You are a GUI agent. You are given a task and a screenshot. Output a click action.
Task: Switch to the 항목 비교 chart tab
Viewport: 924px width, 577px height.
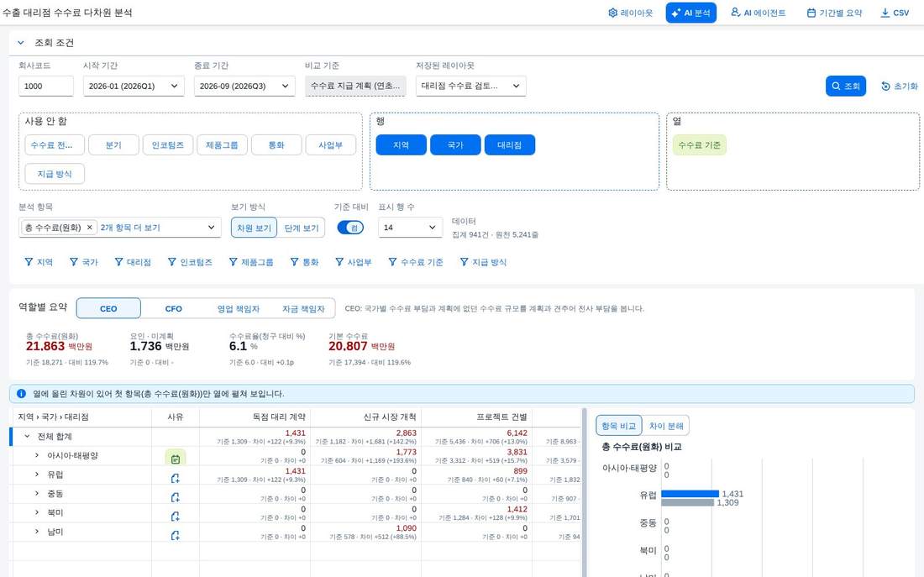pyautogui.click(x=619, y=426)
